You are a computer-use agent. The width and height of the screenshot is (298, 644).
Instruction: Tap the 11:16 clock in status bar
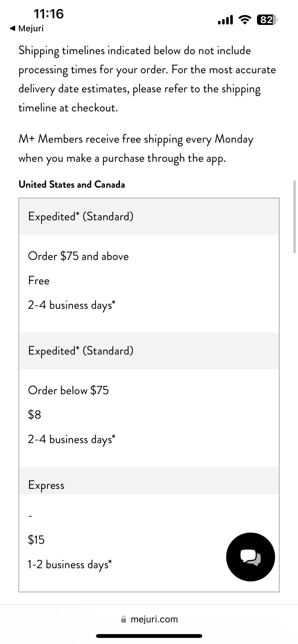(x=49, y=14)
